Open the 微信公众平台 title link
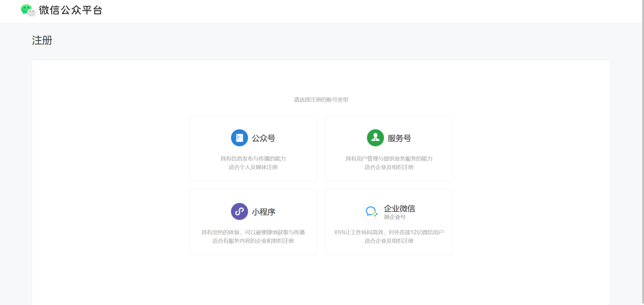644x305 pixels. click(x=71, y=10)
